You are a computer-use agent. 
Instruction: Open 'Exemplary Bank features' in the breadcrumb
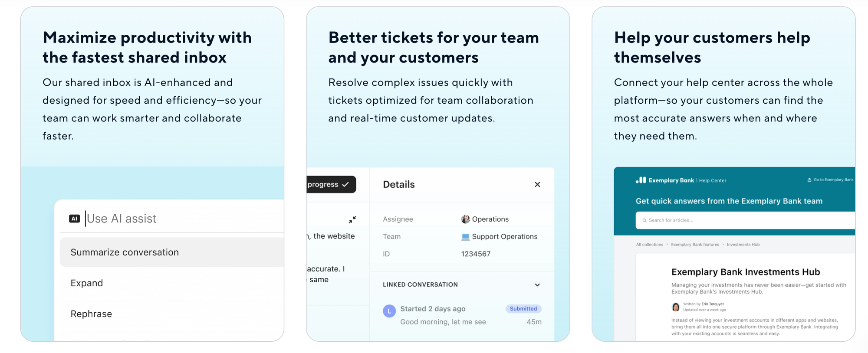(x=695, y=244)
